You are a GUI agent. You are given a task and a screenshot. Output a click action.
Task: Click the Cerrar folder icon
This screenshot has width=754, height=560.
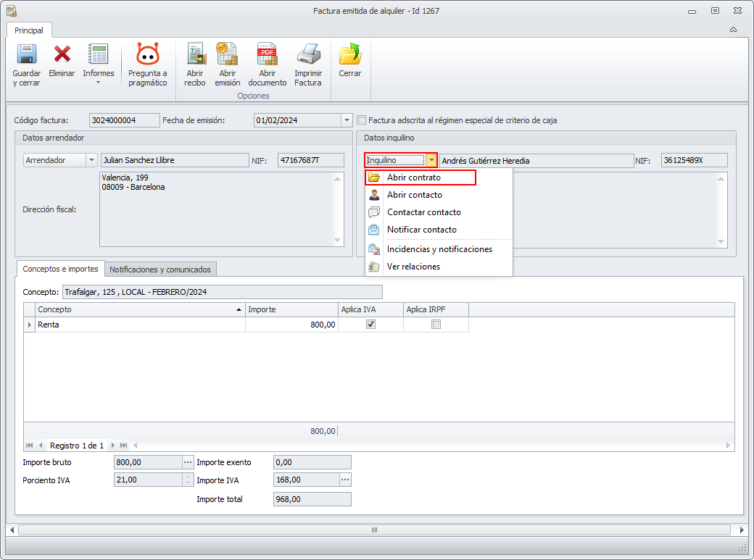tap(350, 54)
